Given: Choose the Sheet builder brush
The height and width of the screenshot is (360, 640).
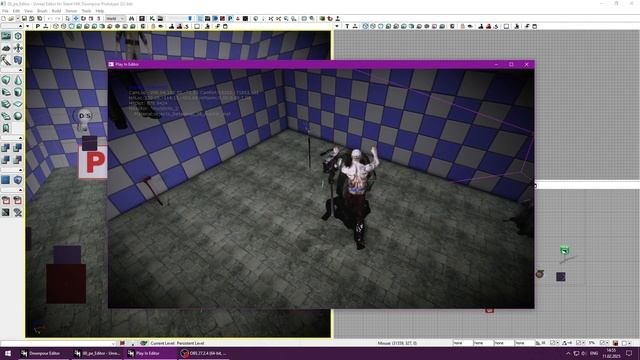Looking at the screenshot, I should (18, 104).
